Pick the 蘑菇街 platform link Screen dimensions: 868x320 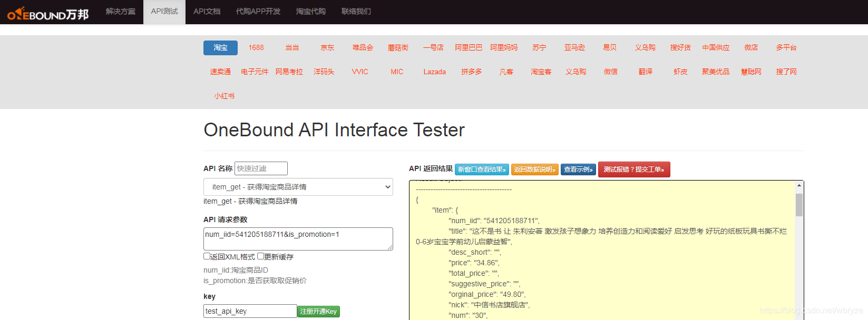point(398,48)
